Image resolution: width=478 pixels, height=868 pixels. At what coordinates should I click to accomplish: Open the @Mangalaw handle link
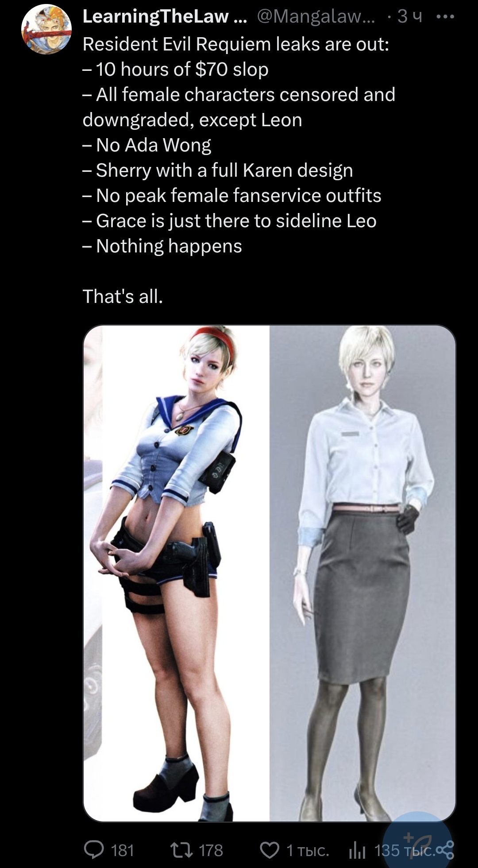tap(316, 16)
